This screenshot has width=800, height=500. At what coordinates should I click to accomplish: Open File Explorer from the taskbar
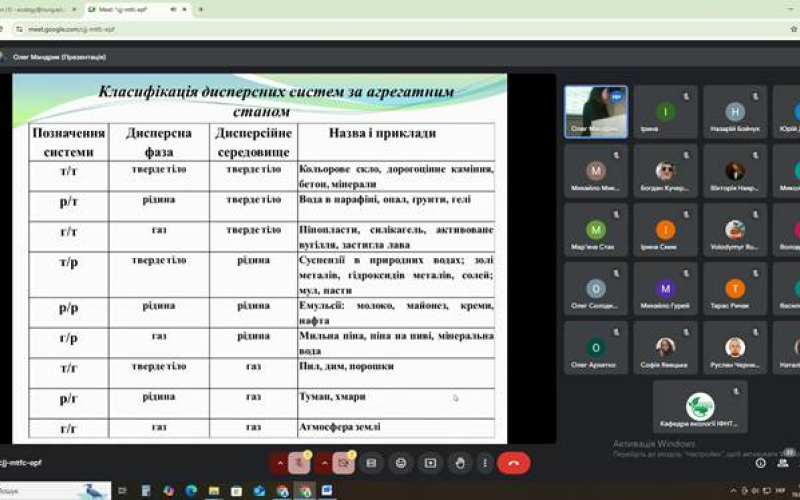(214, 491)
